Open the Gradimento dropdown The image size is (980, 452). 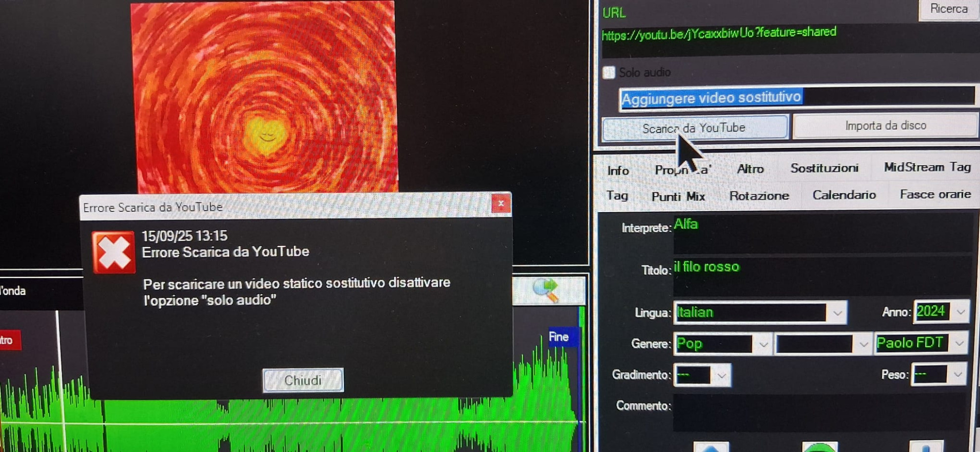pos(722,376)
